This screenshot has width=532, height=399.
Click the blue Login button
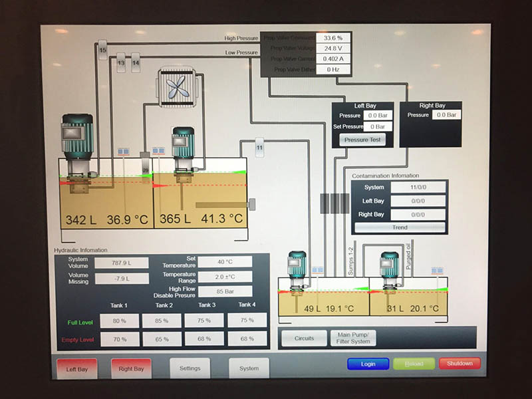click(368, 364)
